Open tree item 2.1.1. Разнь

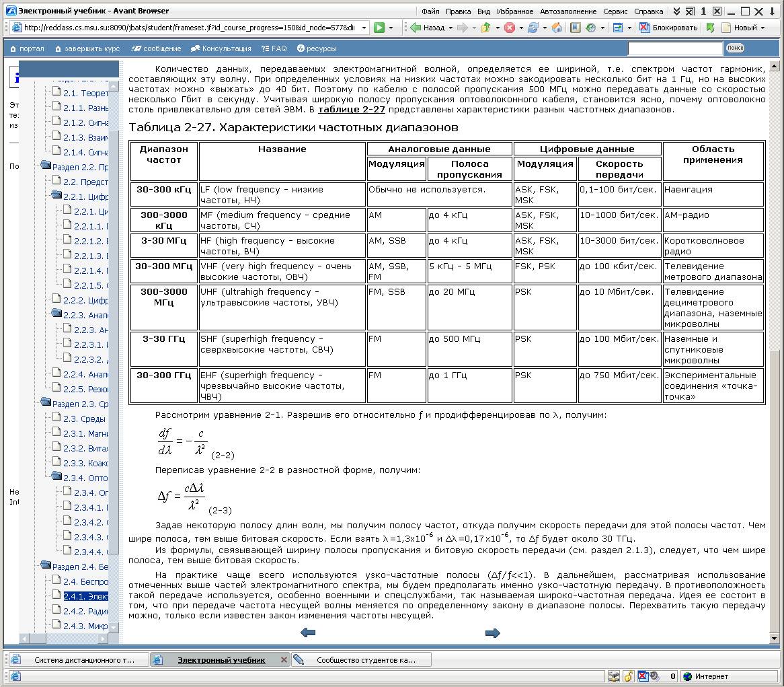tap(85, 108)
